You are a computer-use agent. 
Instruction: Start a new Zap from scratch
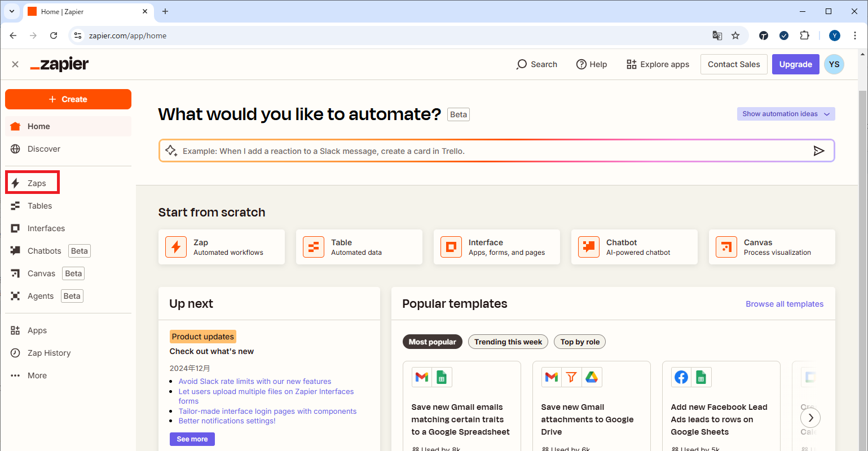222,247
